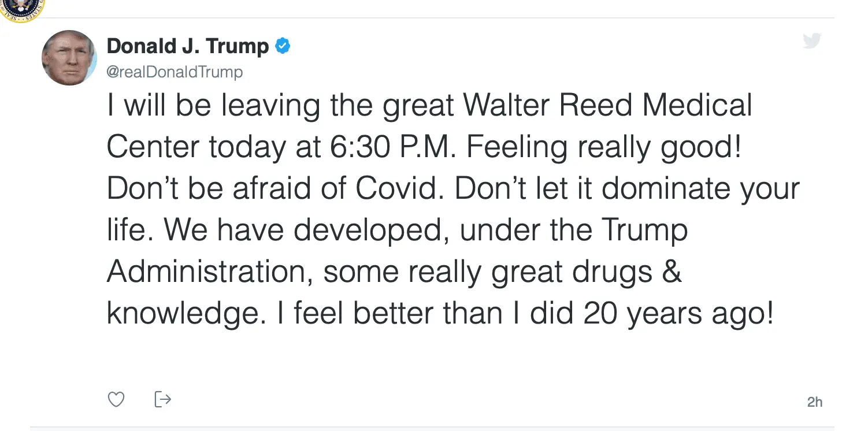This screenshot has height=431, width=868.
Task: Open the profile avatar photo
Action: 69,58
